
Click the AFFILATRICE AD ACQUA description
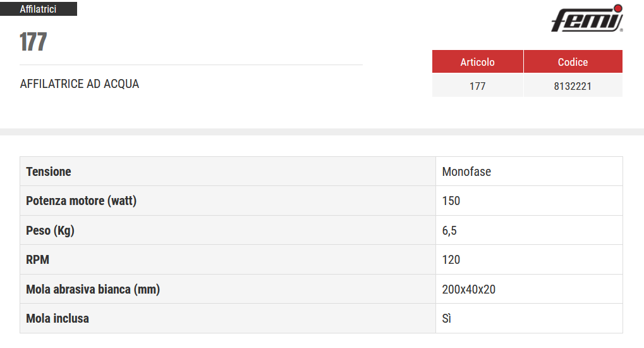[80, 84]
